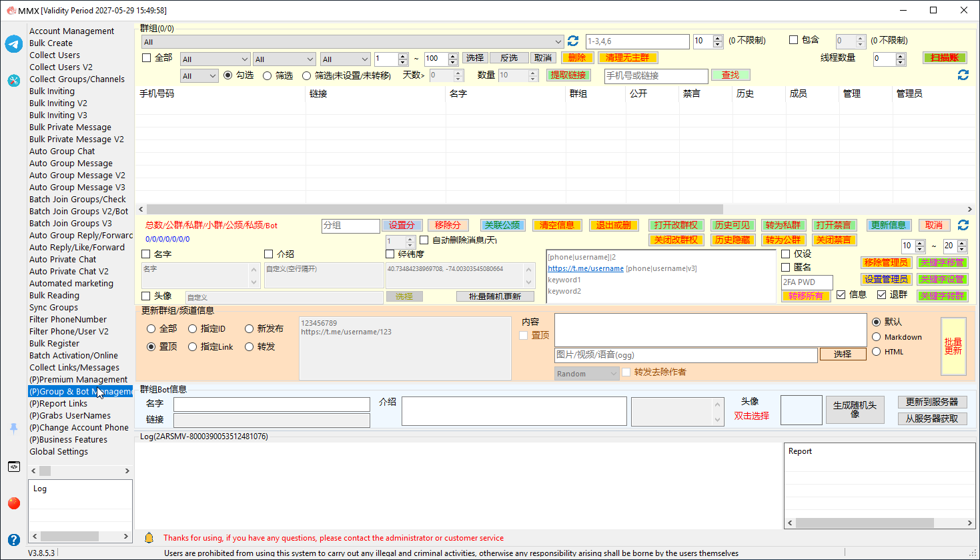Click the pin icon in left sidebar
Viewport: 980px width, 560px height.
click(x=13, y=429)
